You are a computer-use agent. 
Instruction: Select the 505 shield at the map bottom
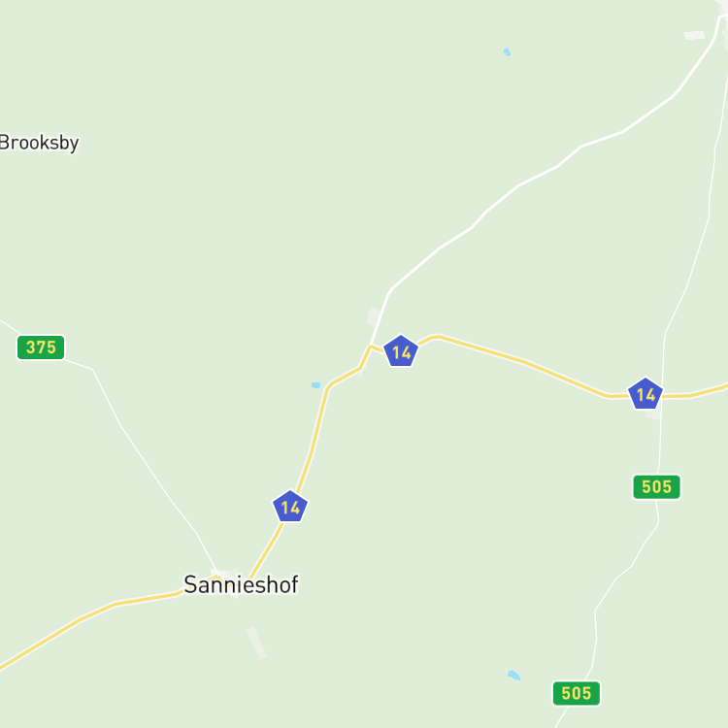click(x=577, y=693)
